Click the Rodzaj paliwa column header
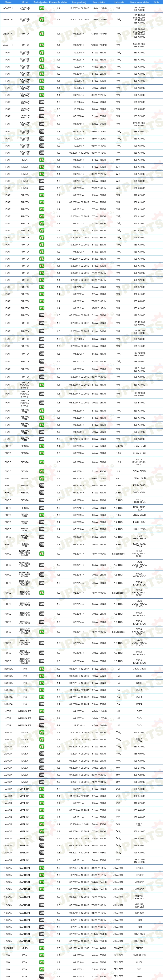163x980 pixels. click(x=40, y=2)
